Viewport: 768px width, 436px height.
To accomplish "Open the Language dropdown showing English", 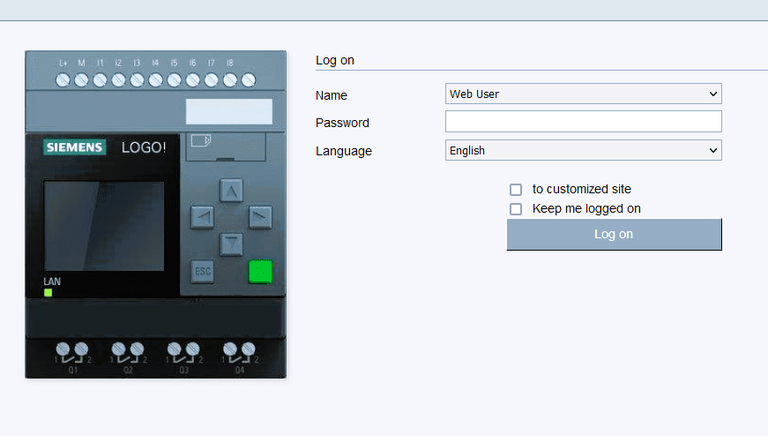I will tap(583, 150).
